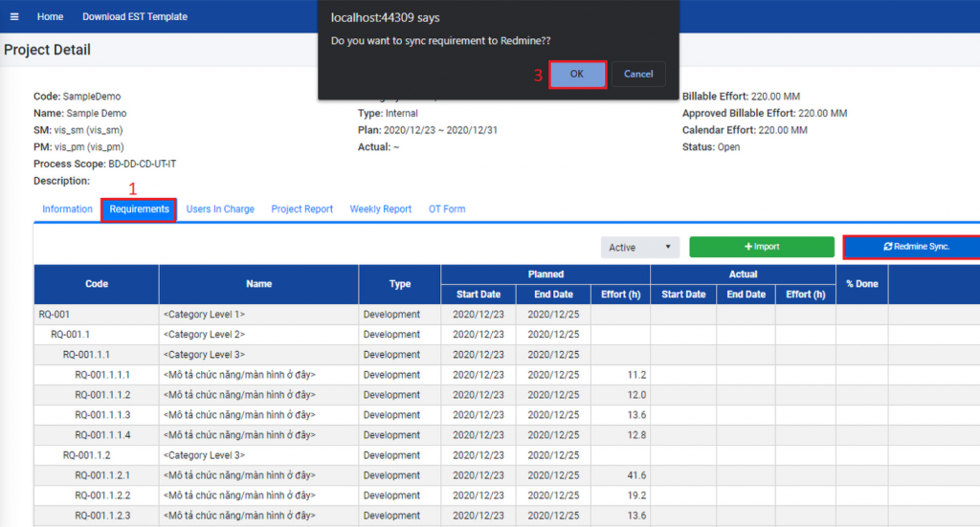The image size is (980, 527).
Task: Click the Code column header
Action: (97, 284)
